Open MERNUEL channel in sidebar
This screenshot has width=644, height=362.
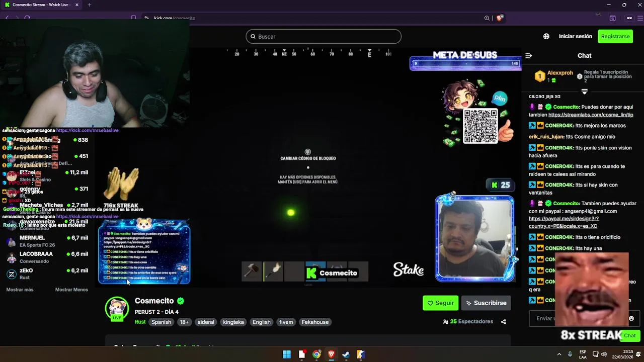pos(48,241)
